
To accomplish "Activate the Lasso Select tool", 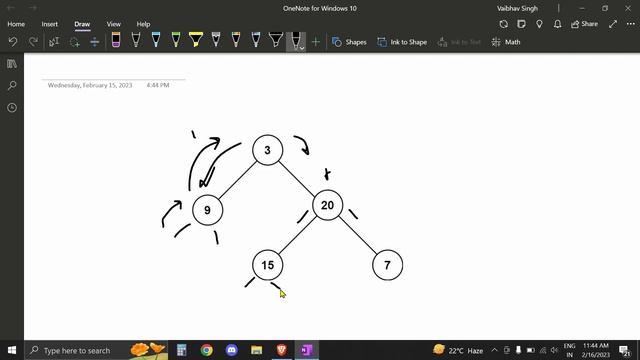I will click(74, 42).
